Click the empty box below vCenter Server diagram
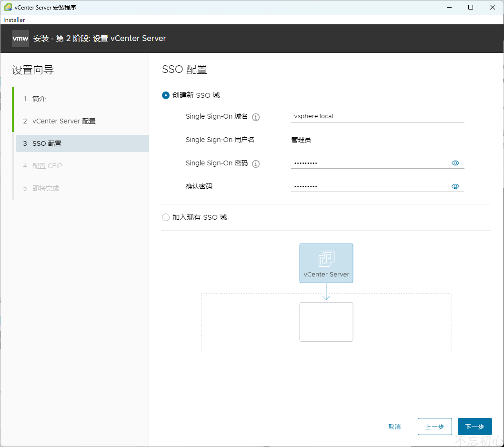 click(x=326, y=322)
